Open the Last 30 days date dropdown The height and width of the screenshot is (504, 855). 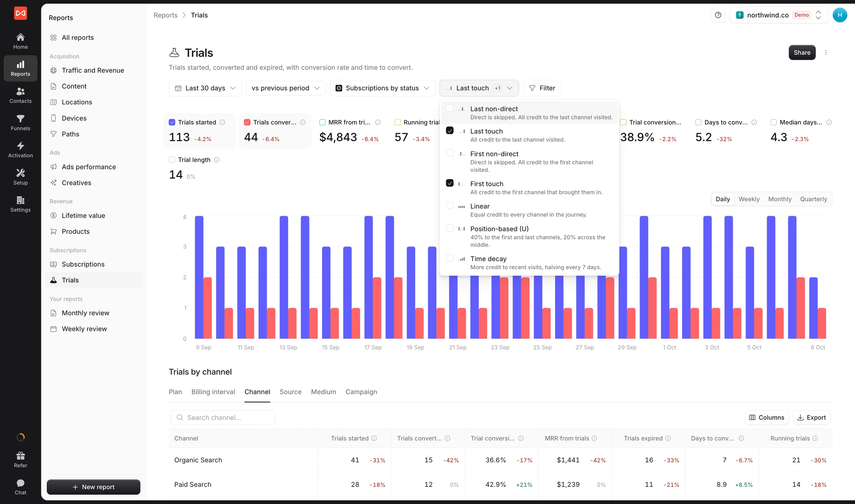(x=205, y=88)
